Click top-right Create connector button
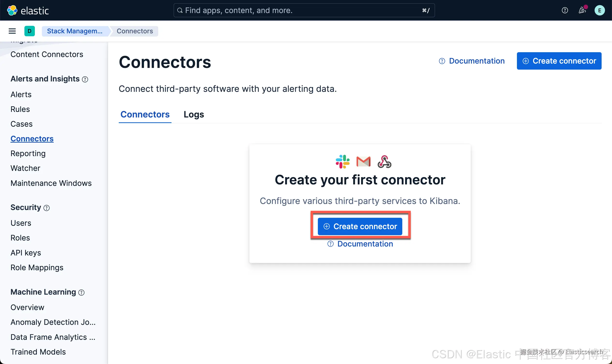This screenshot has width=612, height=364. click(559, 61)
